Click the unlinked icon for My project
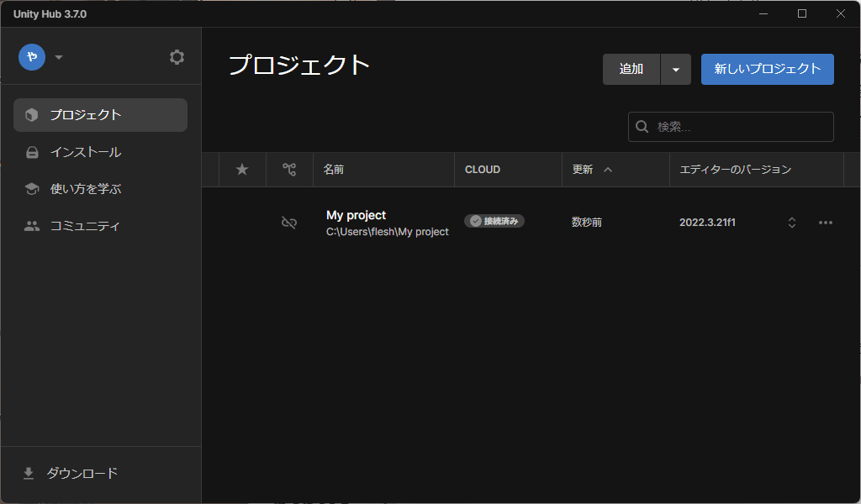 pos(289,222)
